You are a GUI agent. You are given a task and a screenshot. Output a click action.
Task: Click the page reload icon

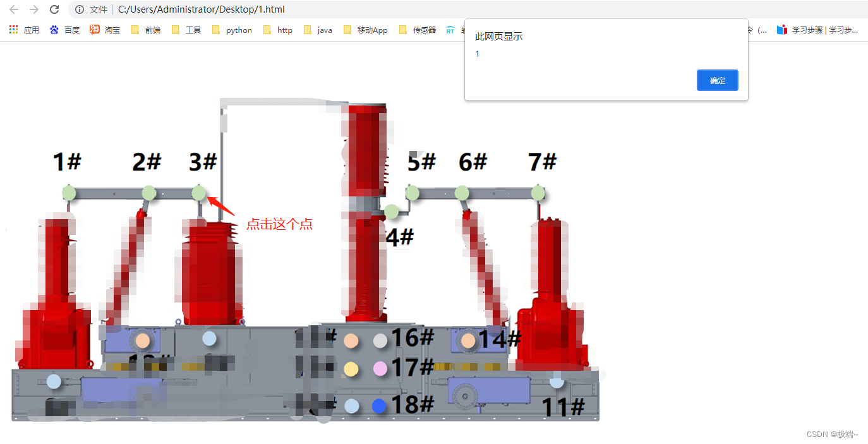point(54,9)
